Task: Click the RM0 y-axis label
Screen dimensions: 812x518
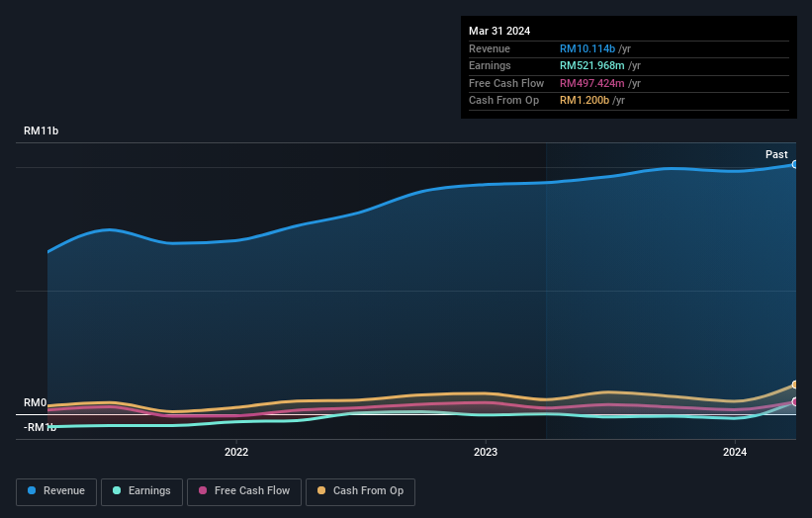Action: point(36,402)
